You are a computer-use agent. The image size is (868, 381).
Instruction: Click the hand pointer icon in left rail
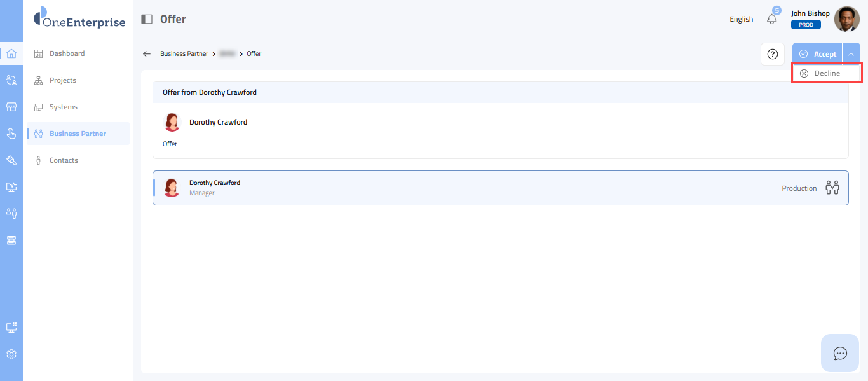[11, 134]
